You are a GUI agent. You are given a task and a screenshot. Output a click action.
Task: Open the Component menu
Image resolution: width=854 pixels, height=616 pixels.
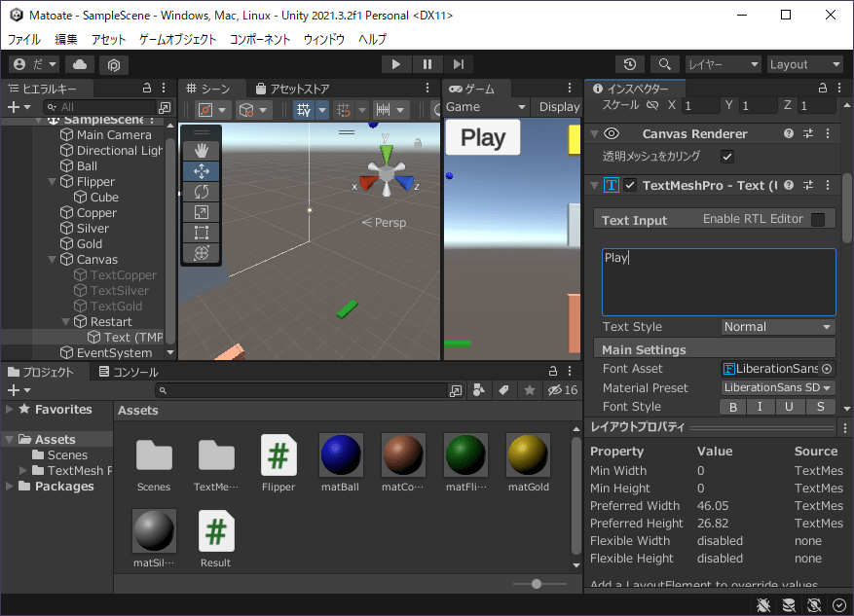260,39
